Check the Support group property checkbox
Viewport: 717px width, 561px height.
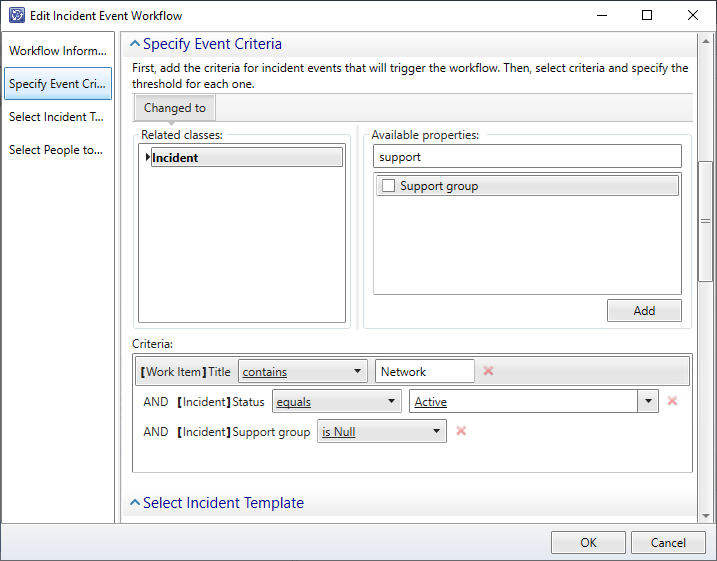tap(388, 186)
